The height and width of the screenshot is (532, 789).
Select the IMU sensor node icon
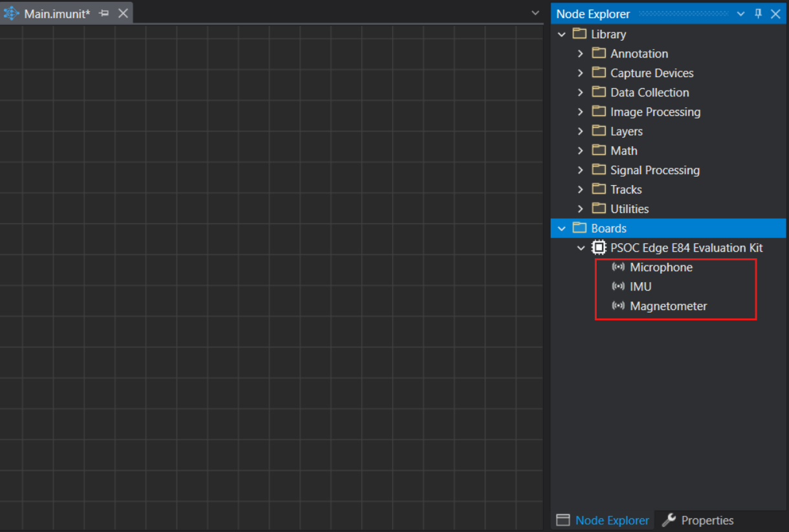coord(617,287)
